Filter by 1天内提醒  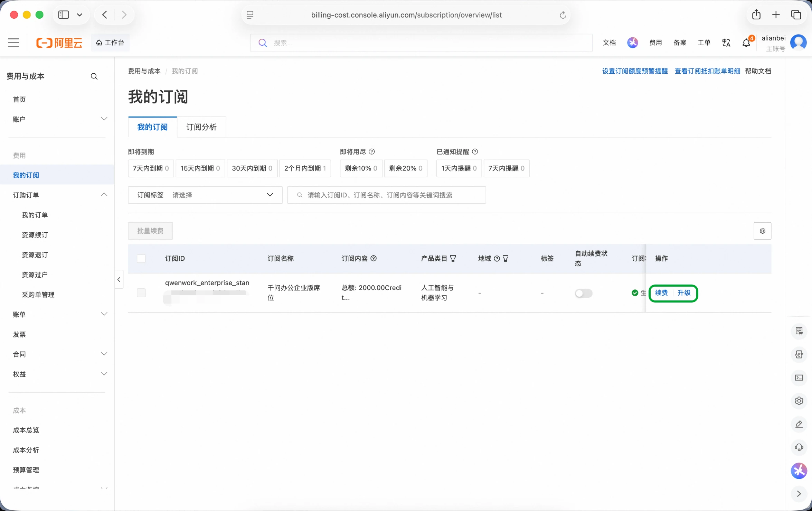tap(459, 168)
